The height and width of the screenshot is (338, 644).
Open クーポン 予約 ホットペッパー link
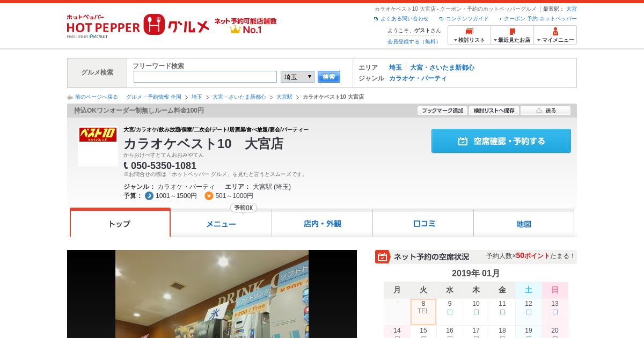(x=540, y=19)
